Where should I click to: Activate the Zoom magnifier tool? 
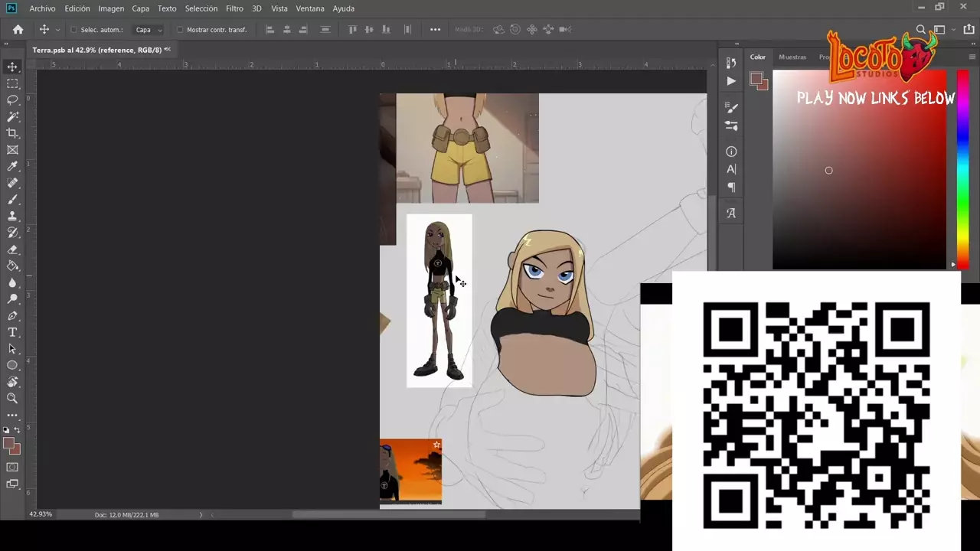click(x=12, y=398)
